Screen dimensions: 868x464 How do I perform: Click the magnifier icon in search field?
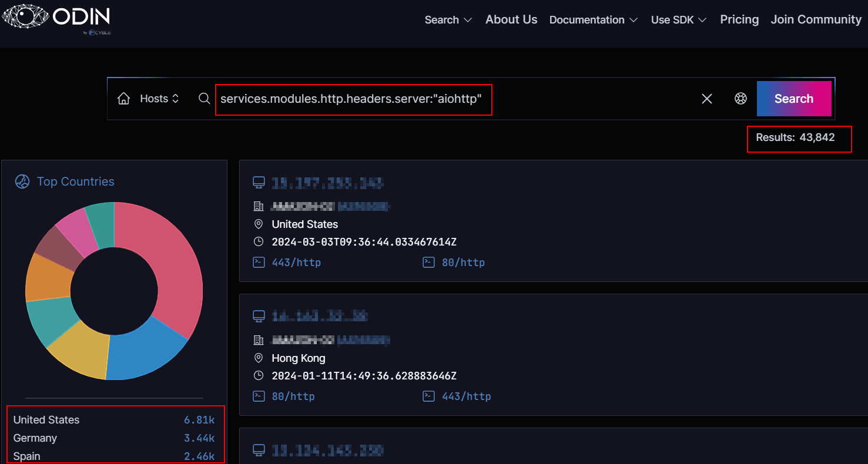204,99
